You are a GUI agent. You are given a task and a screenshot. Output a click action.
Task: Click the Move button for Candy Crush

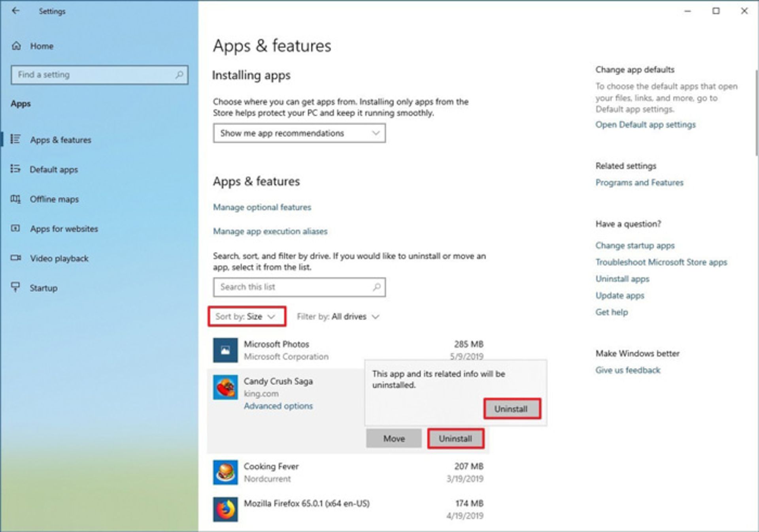point(394,438)
